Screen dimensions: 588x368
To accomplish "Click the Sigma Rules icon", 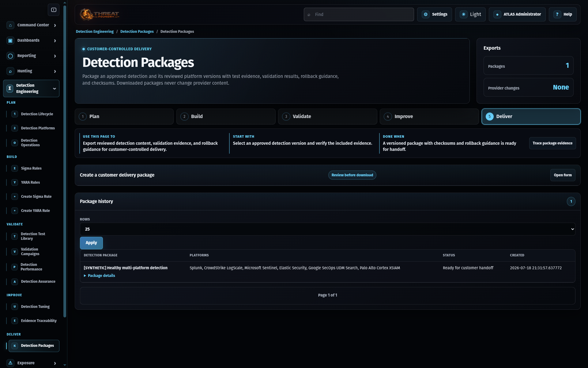I will click(x=15, y=168).
